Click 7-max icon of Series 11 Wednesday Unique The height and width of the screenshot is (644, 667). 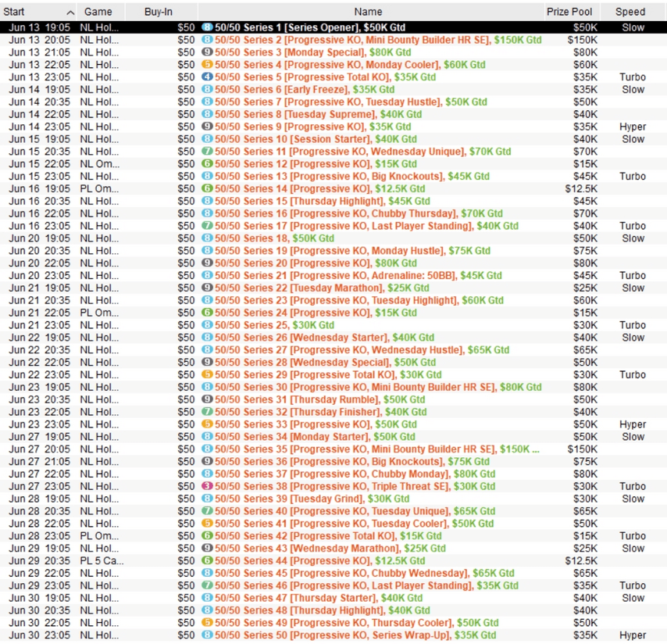click(207, 151)
